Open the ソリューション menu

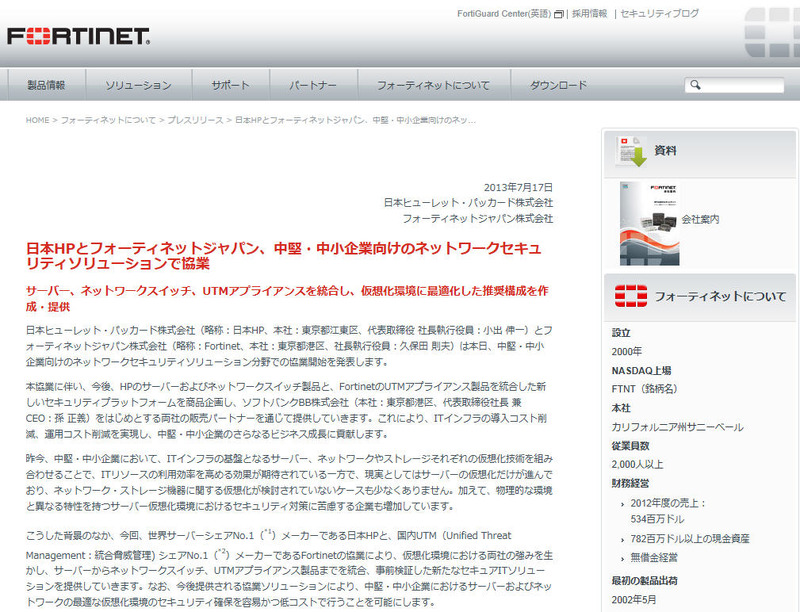[x=138, y=85]
